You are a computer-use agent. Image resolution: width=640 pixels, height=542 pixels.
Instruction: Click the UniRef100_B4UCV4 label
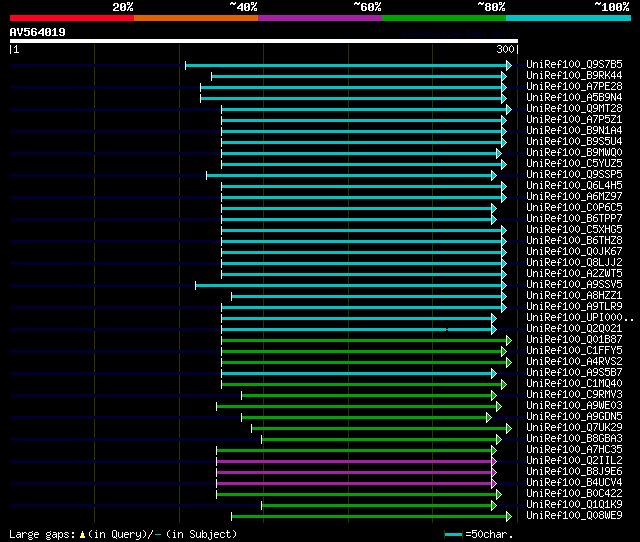click(x=574, y=483)
